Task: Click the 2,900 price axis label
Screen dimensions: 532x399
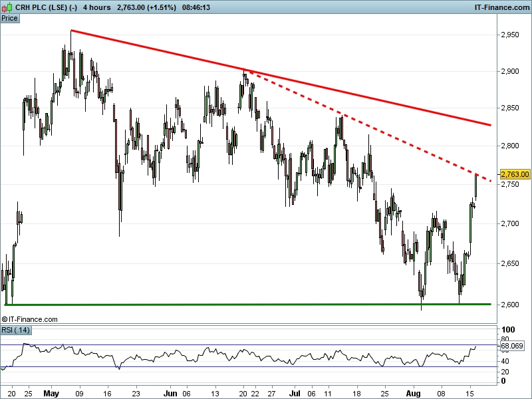Action: point(510,71)
